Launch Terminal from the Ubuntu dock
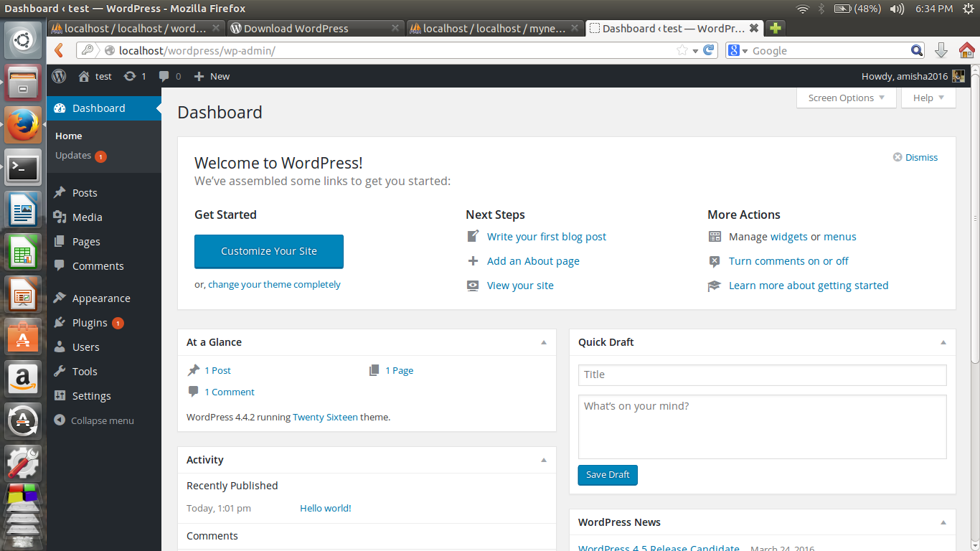The width and height of the screenshot is (980, 551). pos(23,168)
